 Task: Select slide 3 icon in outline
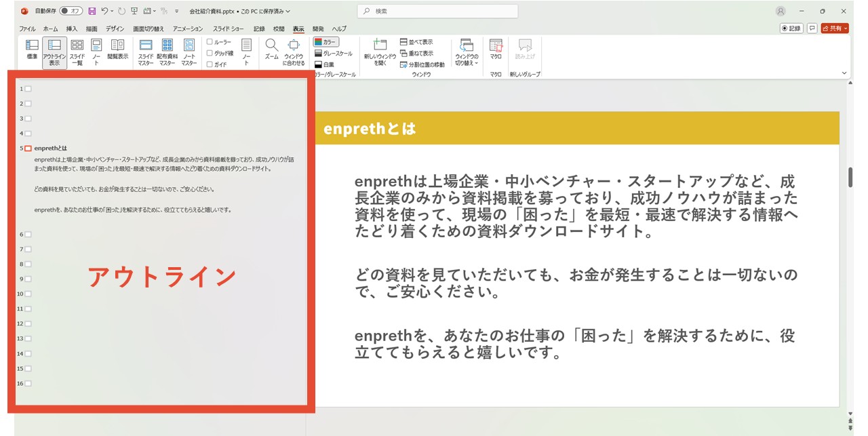pyautogui.click(x=28, y=119)
